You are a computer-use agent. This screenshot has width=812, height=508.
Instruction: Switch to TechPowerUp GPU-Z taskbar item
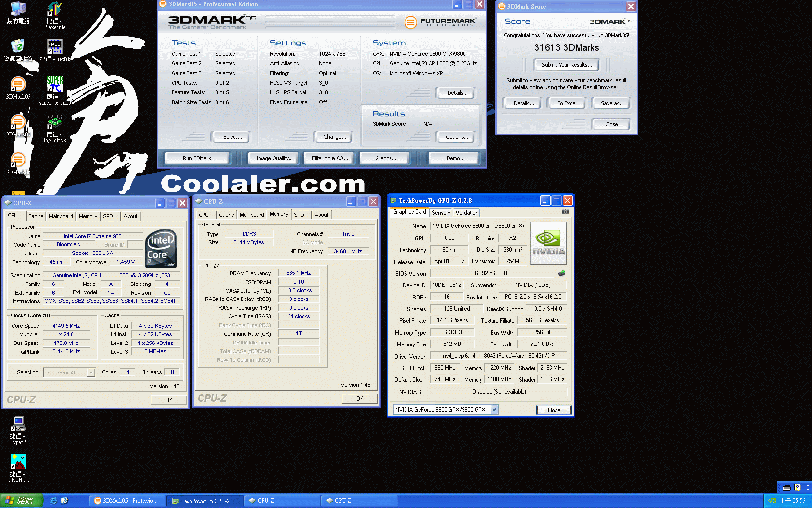[205, 501]
